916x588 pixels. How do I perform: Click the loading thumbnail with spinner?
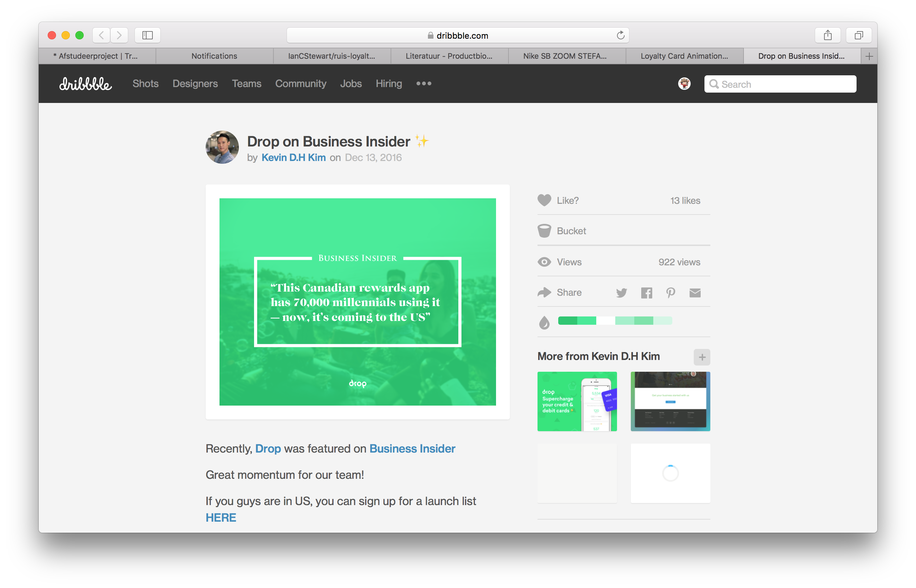click(670, 473)
